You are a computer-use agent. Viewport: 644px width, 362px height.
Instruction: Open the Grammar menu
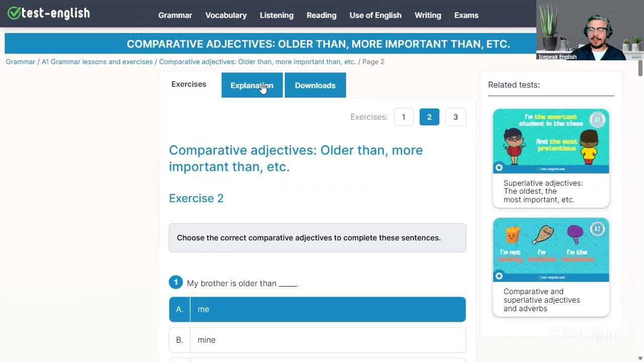click(x=175, y=15)
